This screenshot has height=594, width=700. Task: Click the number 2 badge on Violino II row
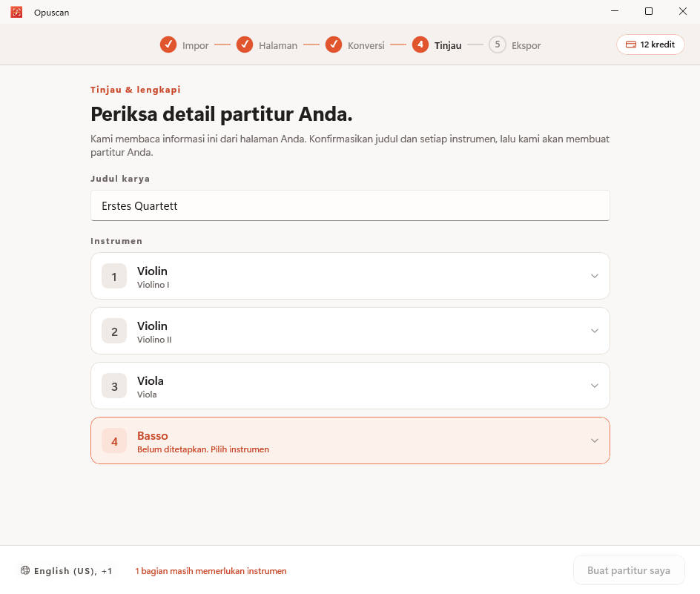point(114,331)
